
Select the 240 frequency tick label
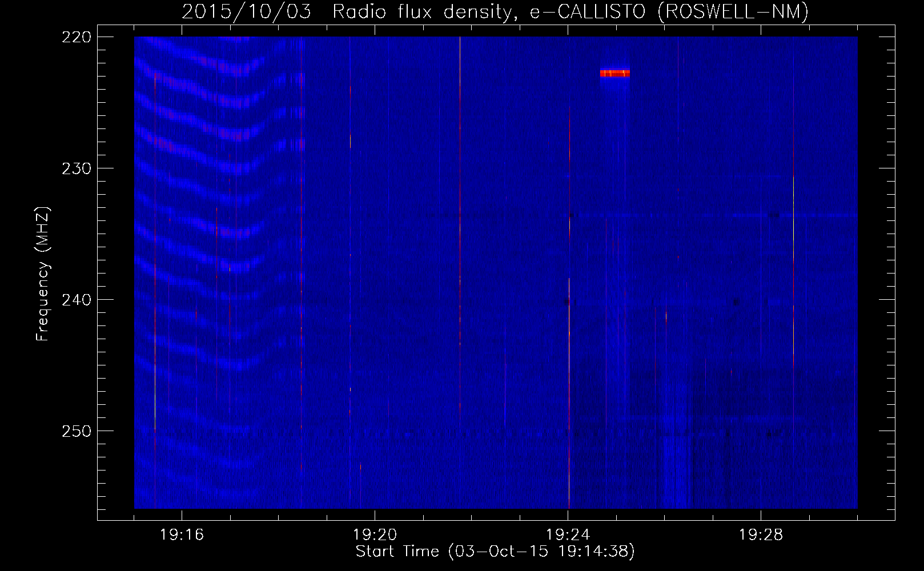click(x=77, y=300)
